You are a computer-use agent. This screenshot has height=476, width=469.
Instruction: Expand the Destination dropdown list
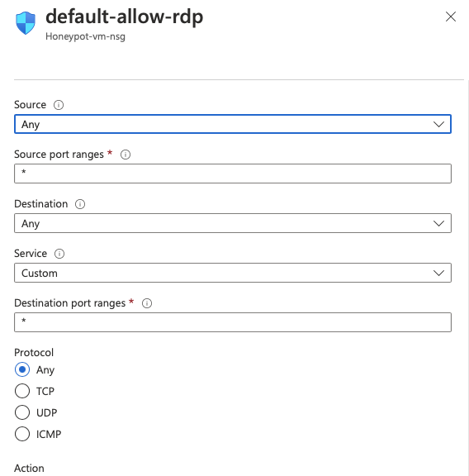click(x=233, y=223)
